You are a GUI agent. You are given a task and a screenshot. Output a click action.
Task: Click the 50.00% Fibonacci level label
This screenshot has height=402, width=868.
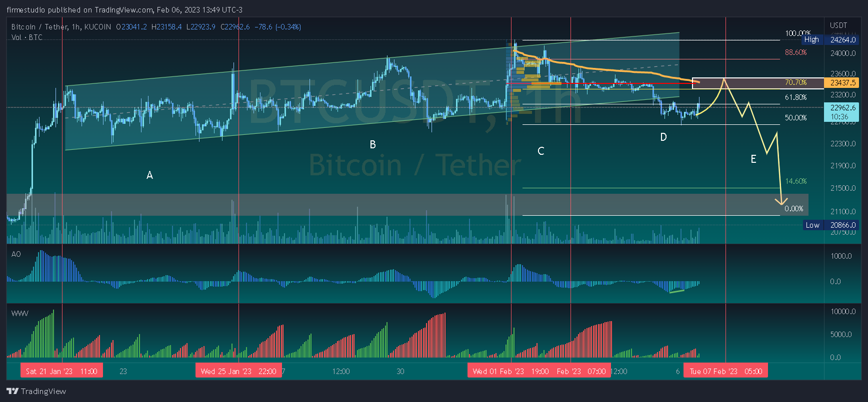tap(795, 117)
